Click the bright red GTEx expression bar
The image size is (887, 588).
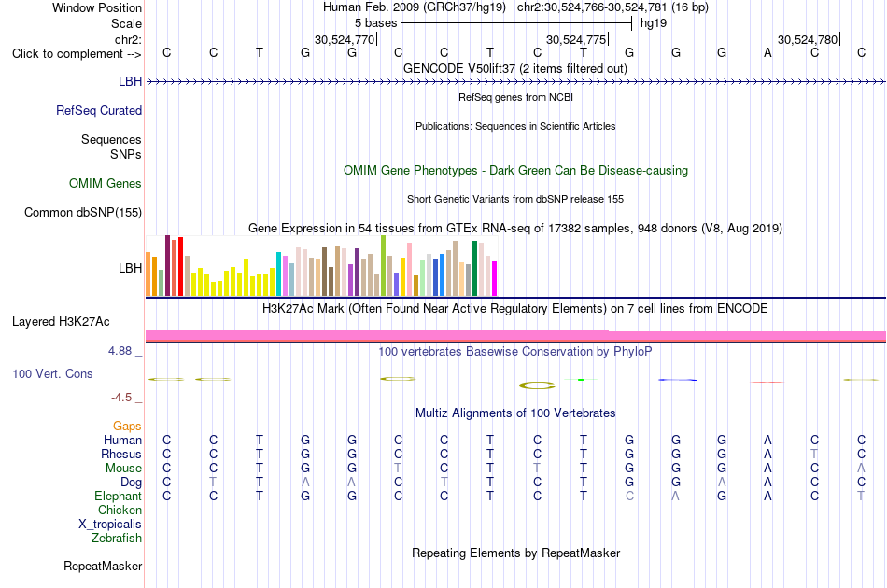tap(180, 266)
